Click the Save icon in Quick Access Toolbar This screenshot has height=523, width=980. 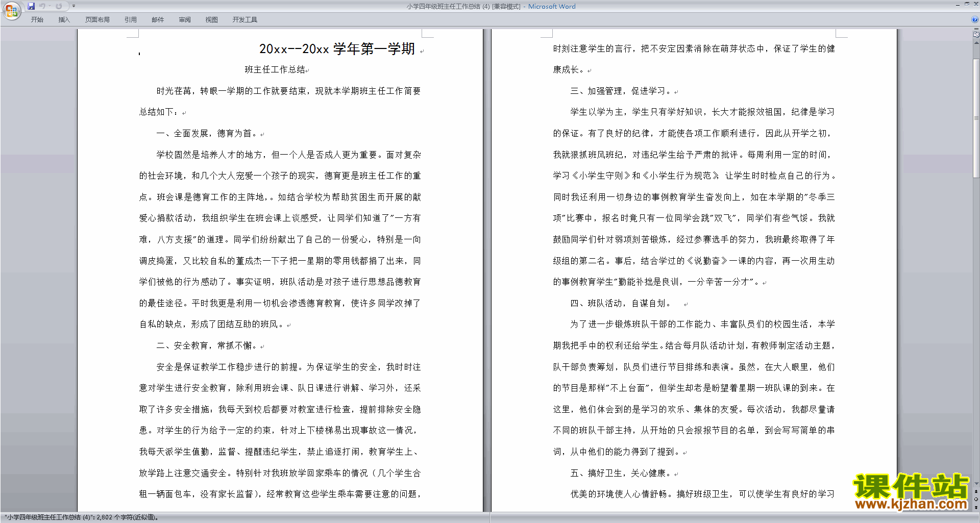tap(31, 6)
